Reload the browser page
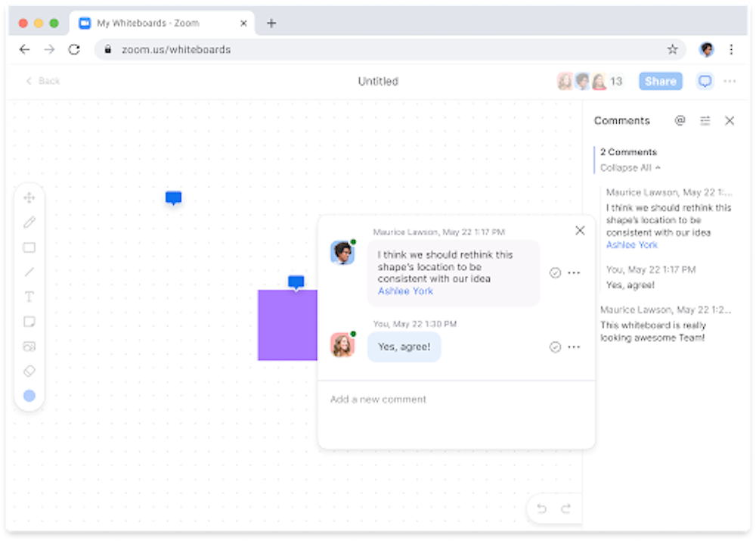756x541 pixels. 74,49
